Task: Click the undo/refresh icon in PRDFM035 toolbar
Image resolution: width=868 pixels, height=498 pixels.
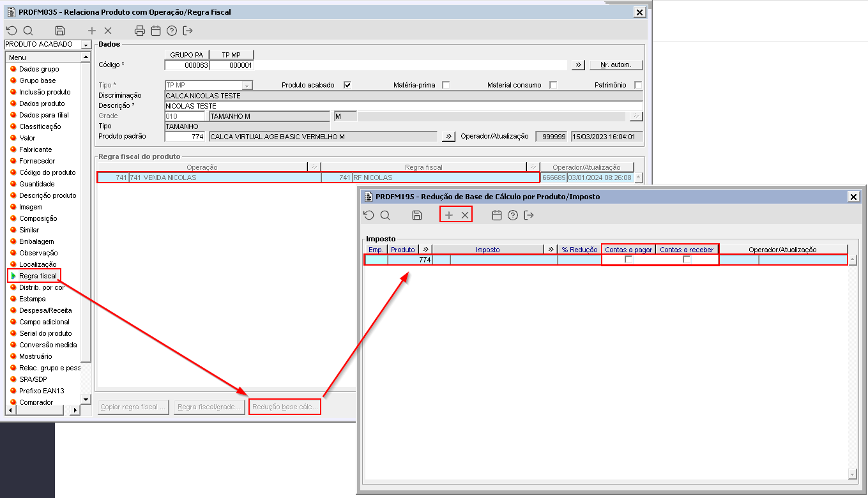Action: pyautogui.click(x=11, y=31)
